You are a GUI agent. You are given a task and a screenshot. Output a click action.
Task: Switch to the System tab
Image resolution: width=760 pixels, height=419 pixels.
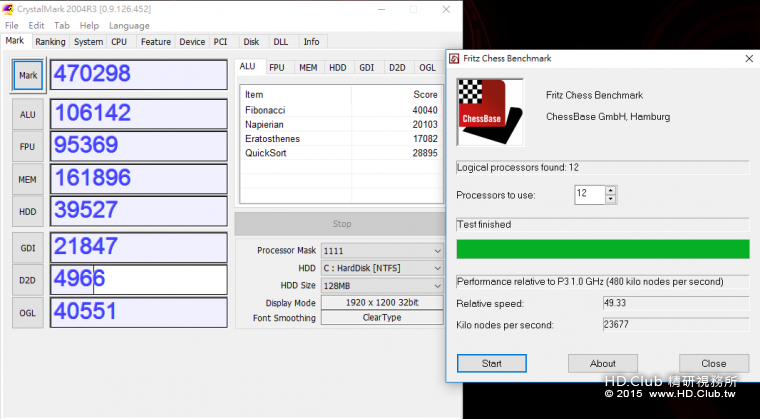[88, 42]
